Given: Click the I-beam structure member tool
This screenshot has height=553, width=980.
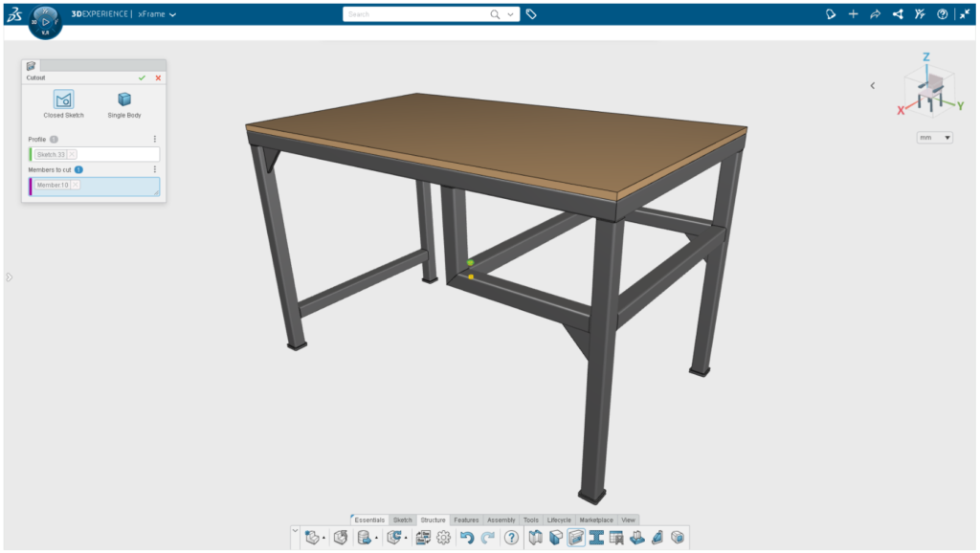Looking at the screenshot, I should [x=596, y=538].
